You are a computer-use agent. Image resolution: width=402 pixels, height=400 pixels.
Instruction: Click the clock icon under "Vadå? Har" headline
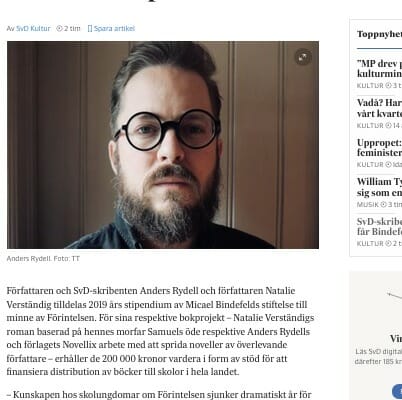(388, 126)
